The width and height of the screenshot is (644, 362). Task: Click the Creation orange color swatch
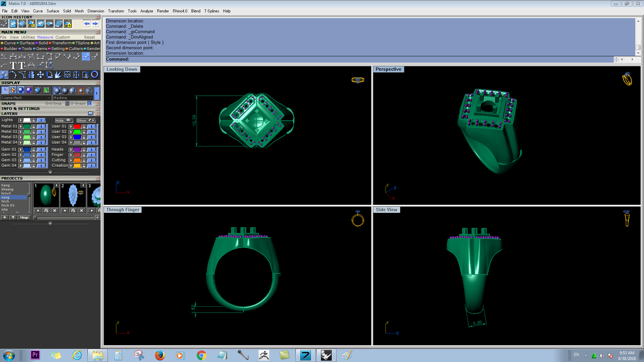(x=78, y=166)
